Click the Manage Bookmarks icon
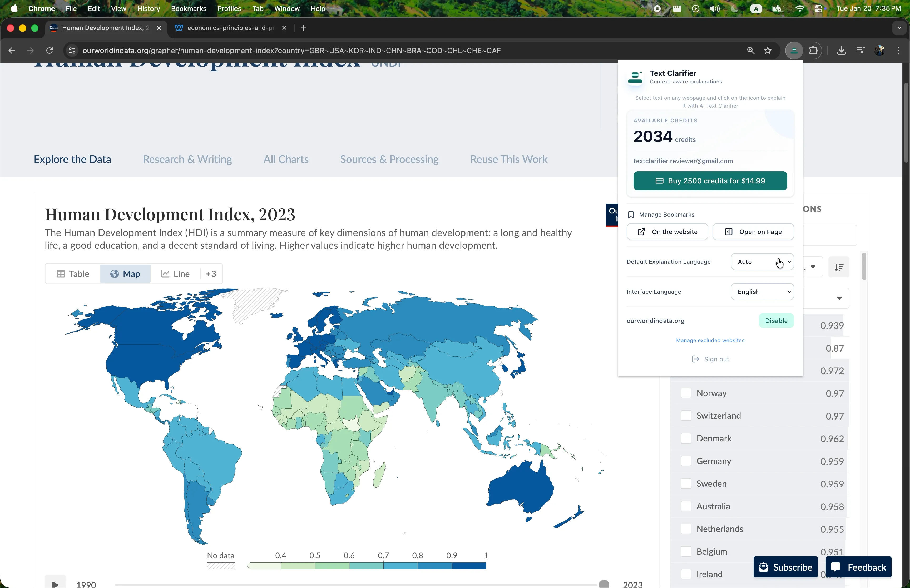The width and height of the screenshot is (910, 588). [x=631, y=215]
